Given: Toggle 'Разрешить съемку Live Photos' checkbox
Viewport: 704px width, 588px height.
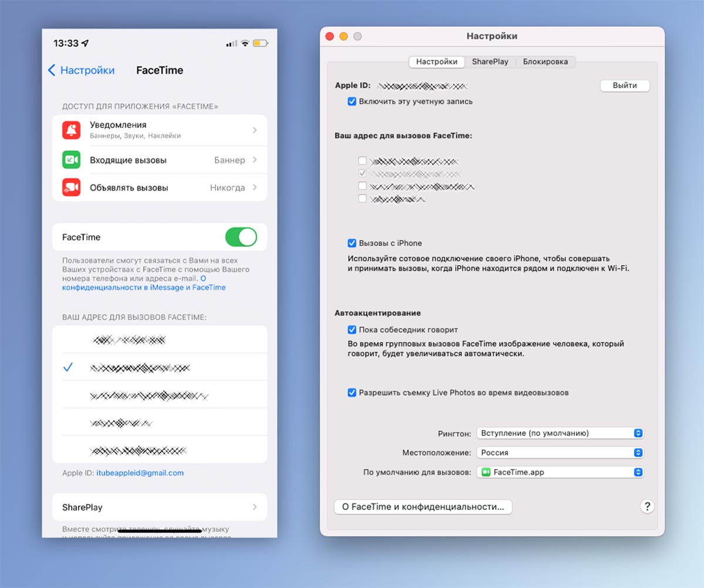Looking at the screenshot, I should [x=352, y=393].
